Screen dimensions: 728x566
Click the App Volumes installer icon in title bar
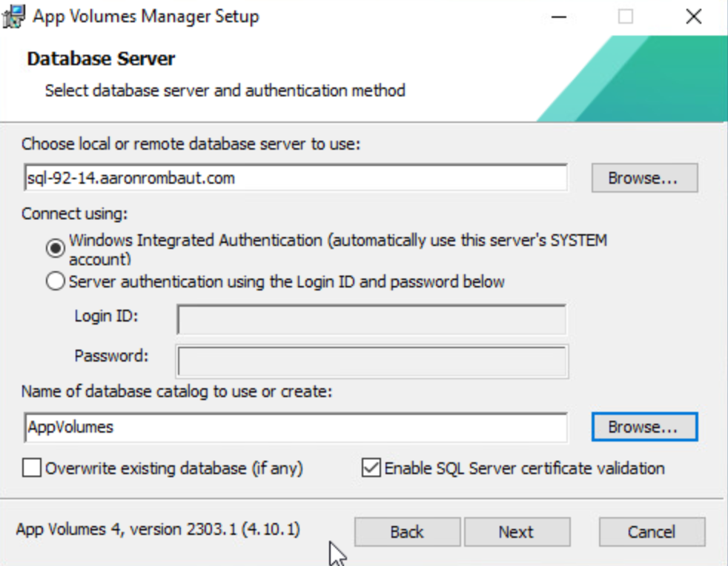pos(13,16)
